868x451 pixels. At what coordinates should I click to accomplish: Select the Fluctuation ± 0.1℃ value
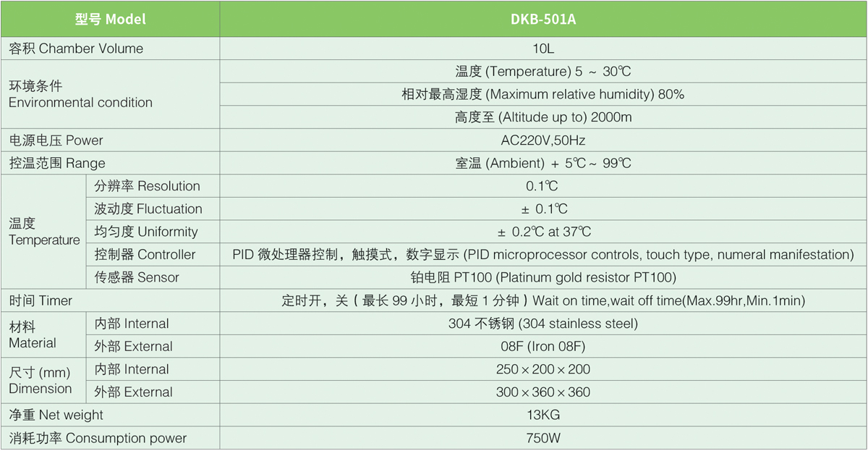coord(542,209)
